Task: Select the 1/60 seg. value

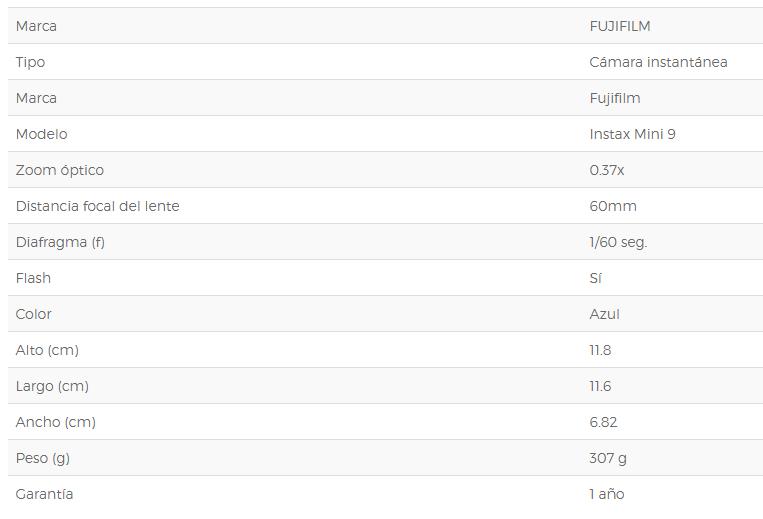Action: [618, 242]
